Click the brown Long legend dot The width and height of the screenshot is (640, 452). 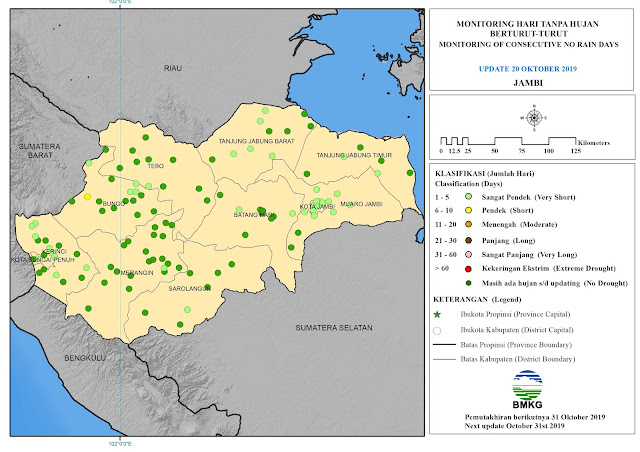click(468, 240)
